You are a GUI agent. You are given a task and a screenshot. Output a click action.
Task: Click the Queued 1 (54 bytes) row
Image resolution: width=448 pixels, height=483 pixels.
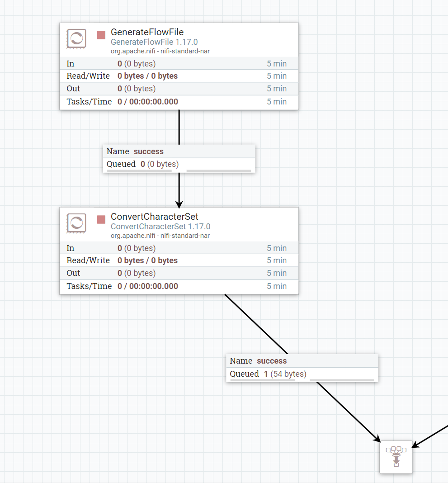click(302, 374)
